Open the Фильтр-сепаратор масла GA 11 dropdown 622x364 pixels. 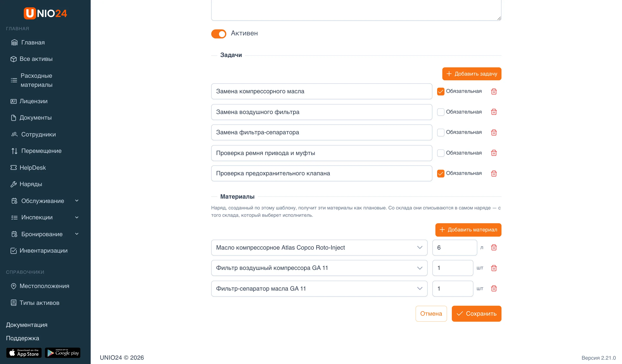coord(319,288)
